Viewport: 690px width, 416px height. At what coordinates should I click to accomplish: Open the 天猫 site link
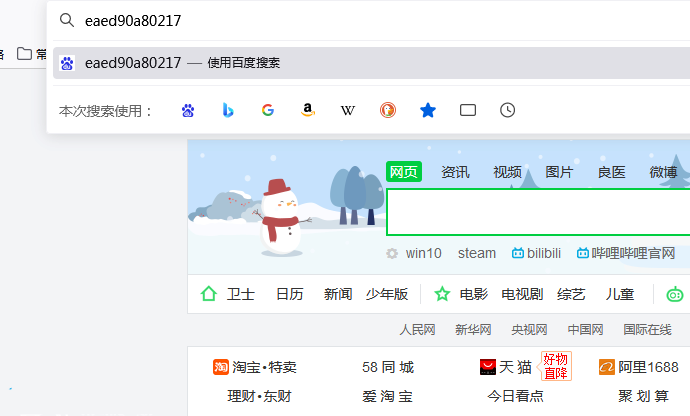pyautogui.click(x=506, y=367)
